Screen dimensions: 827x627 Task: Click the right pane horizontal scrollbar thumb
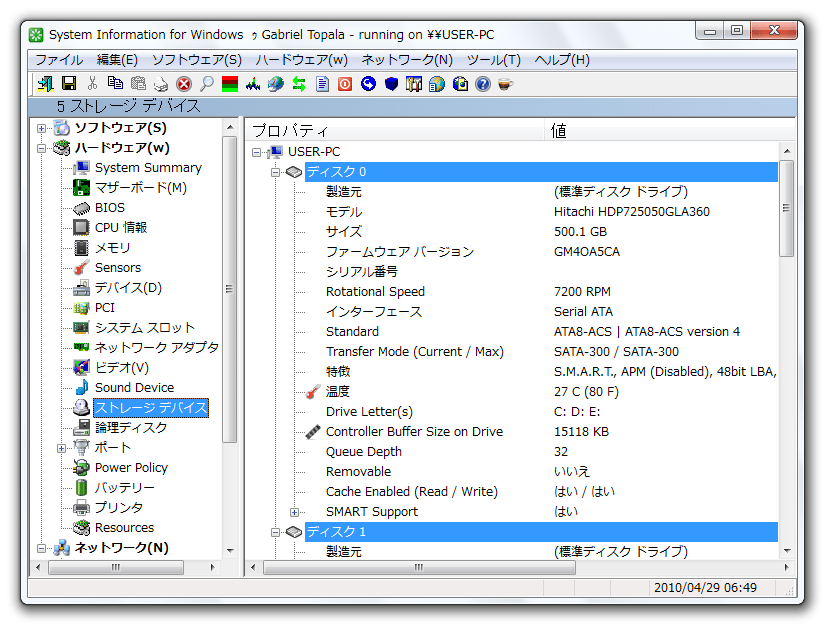point(419,568)
